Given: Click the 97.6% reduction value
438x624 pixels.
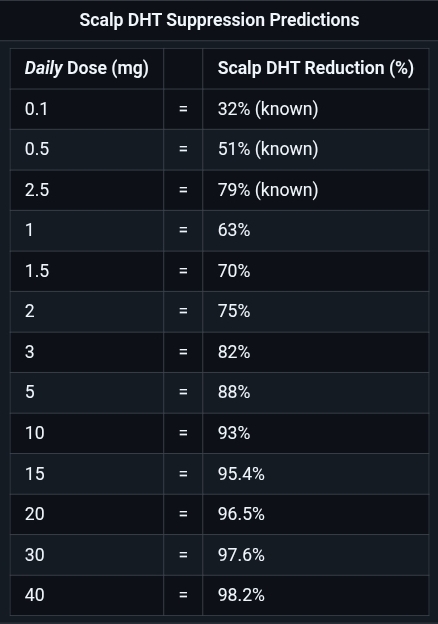Looking at the screenshot, I should pyautogui.click(x=241, y=555).
